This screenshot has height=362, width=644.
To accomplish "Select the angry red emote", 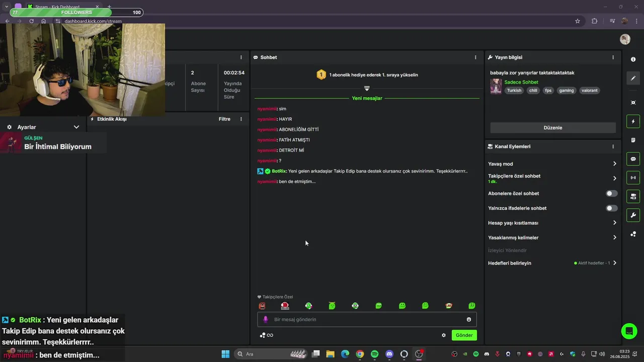I will coord(262,306).
